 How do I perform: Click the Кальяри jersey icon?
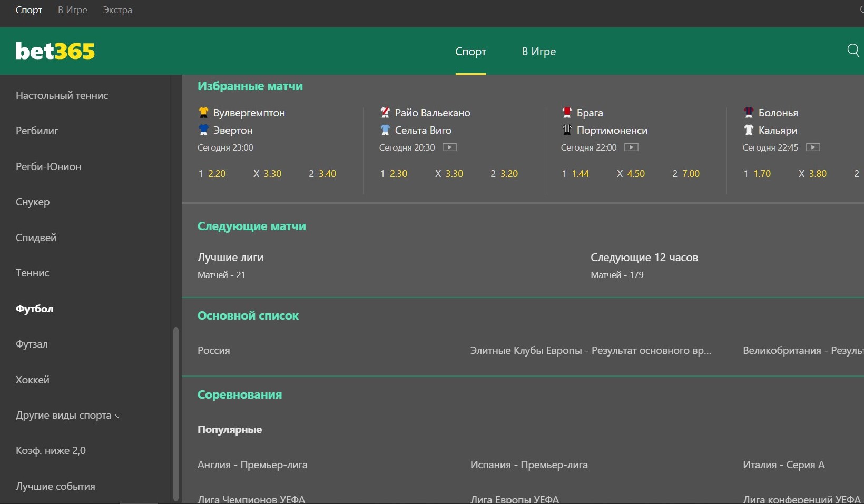749,130
